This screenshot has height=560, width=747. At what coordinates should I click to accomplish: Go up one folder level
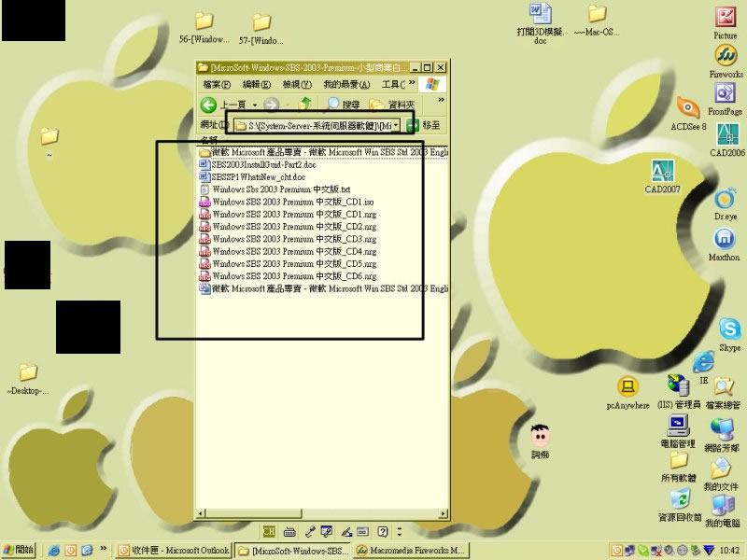[305, 104]
